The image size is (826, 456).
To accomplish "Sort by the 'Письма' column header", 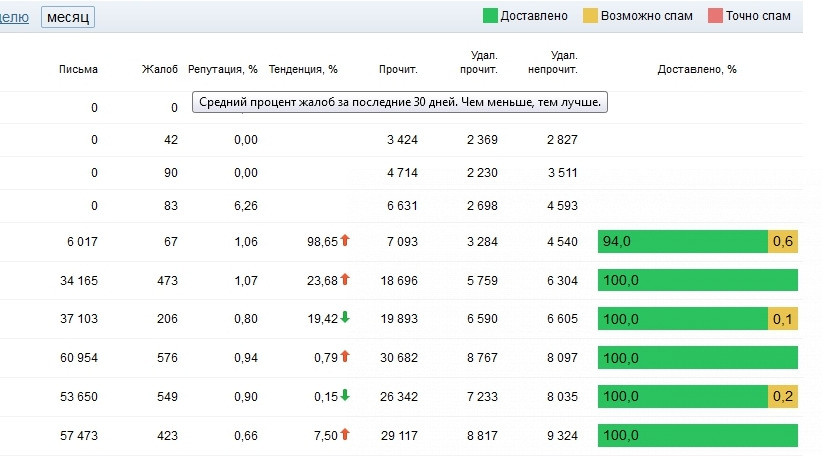I will pos(78,69).
